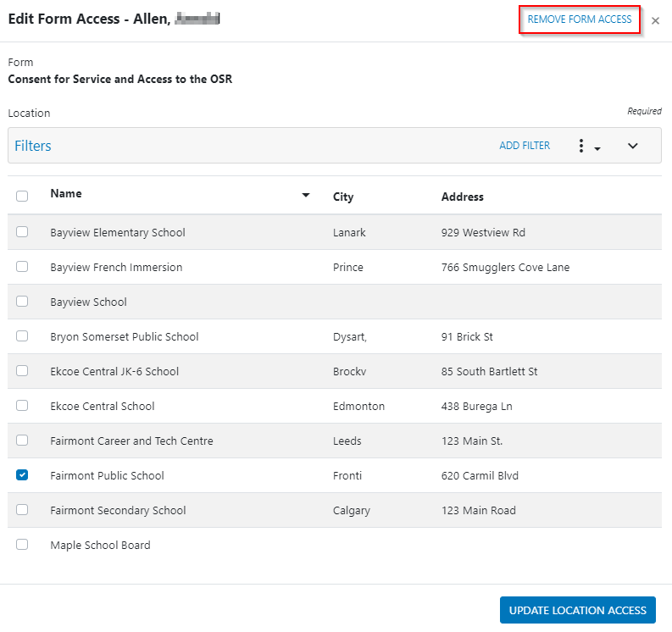Screen dimensions: 672x632
Task: Select the Fairmont Career and Tech Centre name
Action: 131,441
